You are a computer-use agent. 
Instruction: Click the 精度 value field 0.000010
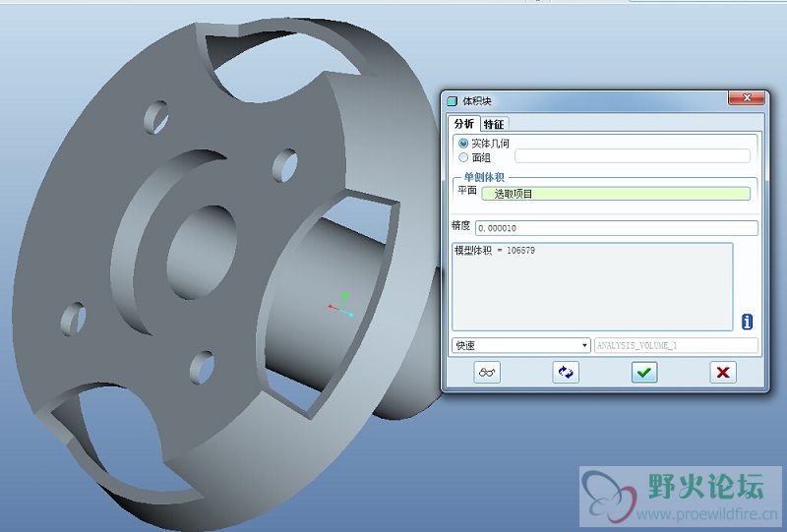[617, 228]
